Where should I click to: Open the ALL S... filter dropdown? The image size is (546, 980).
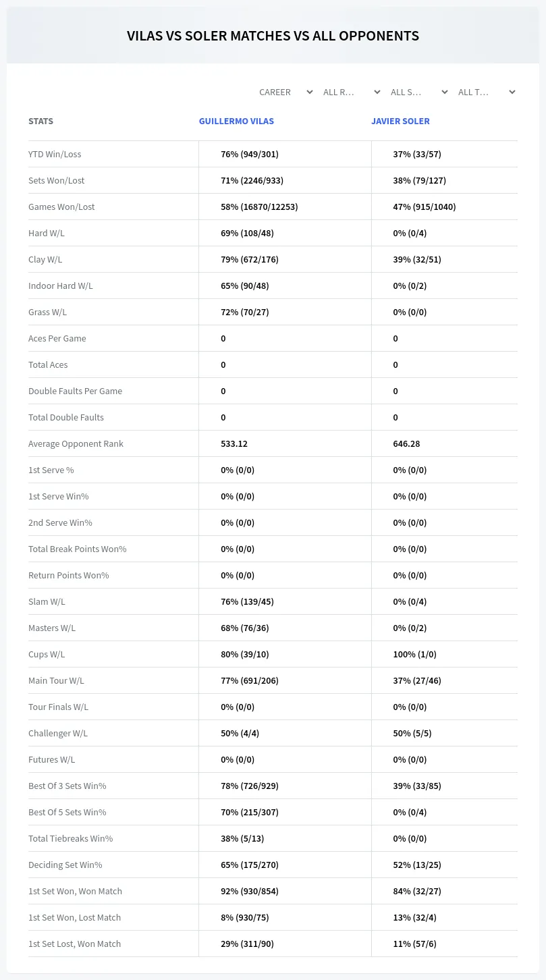pos(418,92)
